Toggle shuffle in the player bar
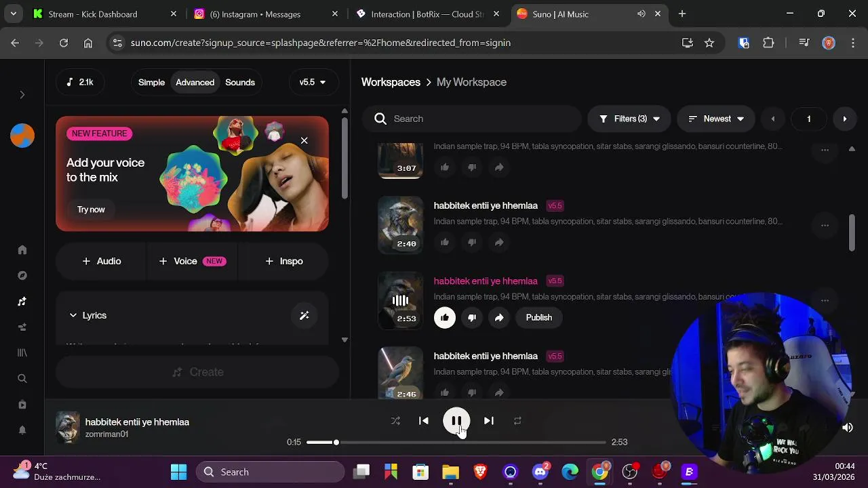868x488 pixels. [x=395, y=421]
